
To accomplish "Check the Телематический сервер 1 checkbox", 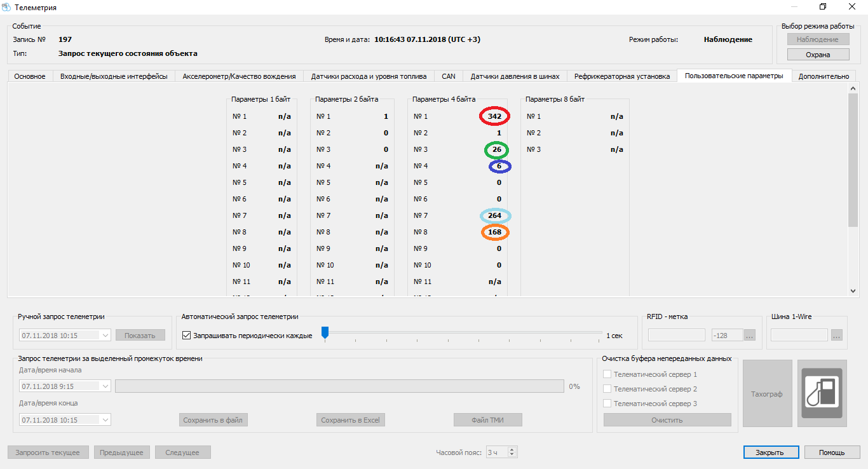I will pos(607,374).
